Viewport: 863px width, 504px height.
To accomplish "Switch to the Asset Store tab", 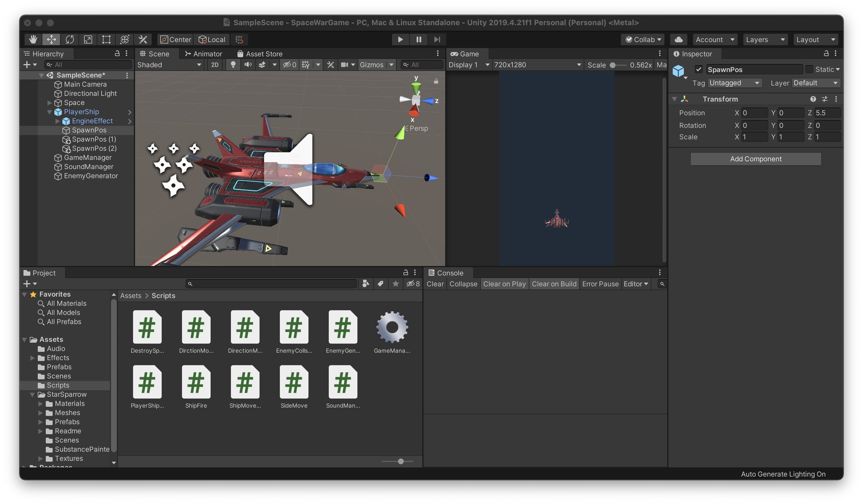I will [260, 54].
